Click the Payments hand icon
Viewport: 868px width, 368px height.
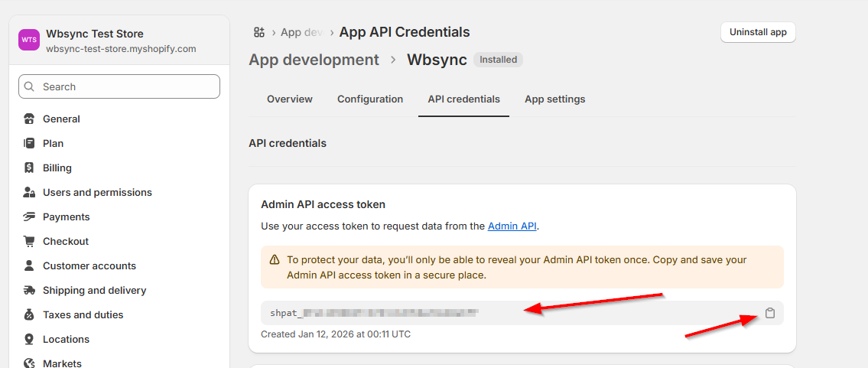pyautogui.click(x=29, y=217)
